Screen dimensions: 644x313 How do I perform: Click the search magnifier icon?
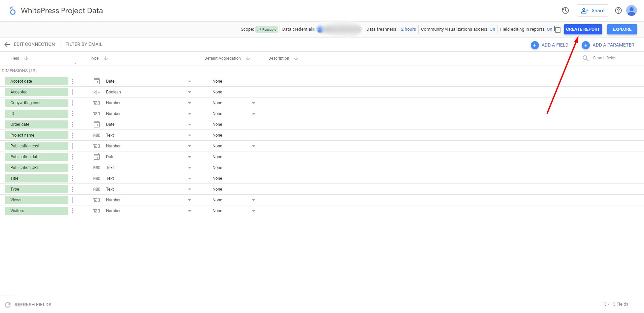(x=586, y=58)
